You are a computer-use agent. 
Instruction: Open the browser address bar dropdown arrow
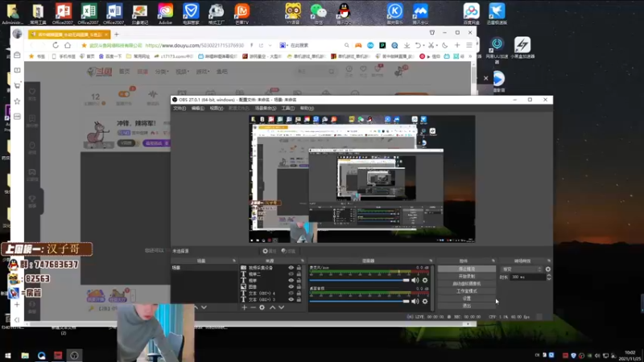270,45
